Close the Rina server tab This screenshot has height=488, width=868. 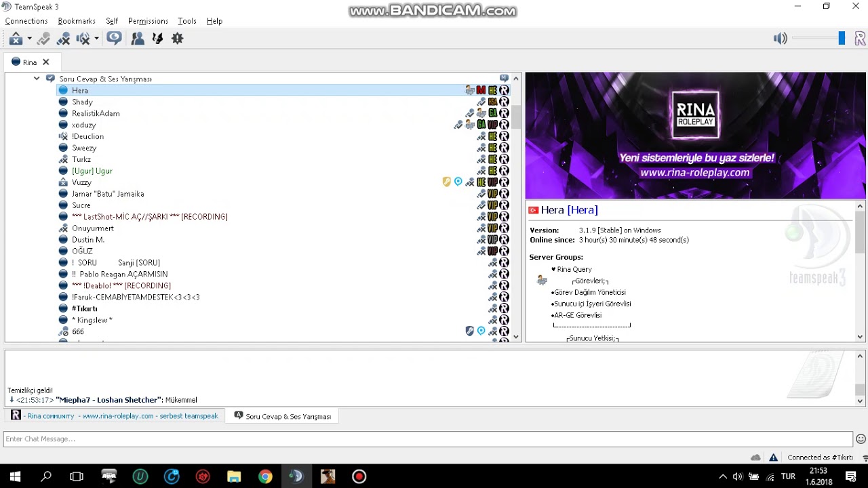click(46, 62)
